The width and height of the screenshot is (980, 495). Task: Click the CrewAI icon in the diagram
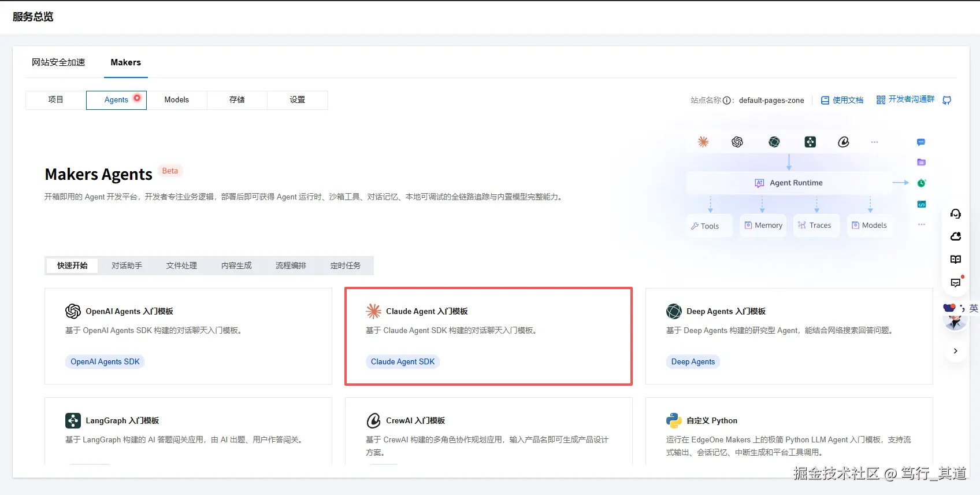(x=844, y=142)
